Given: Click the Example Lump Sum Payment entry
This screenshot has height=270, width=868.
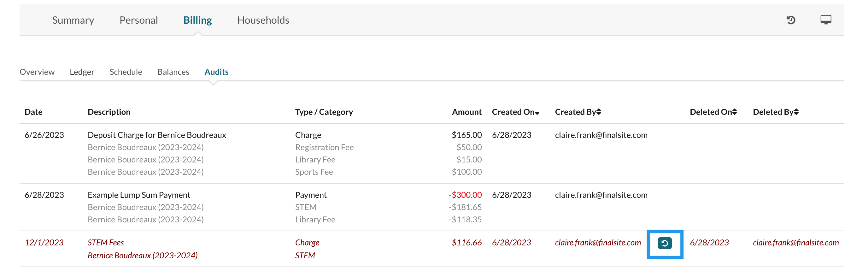Looking at the screenshot, I should tap(139, 195).
